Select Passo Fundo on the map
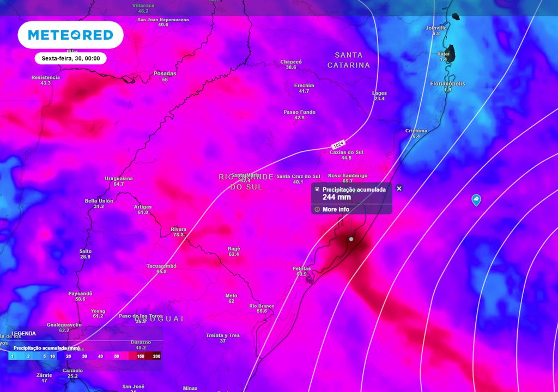 pos(299,112)
